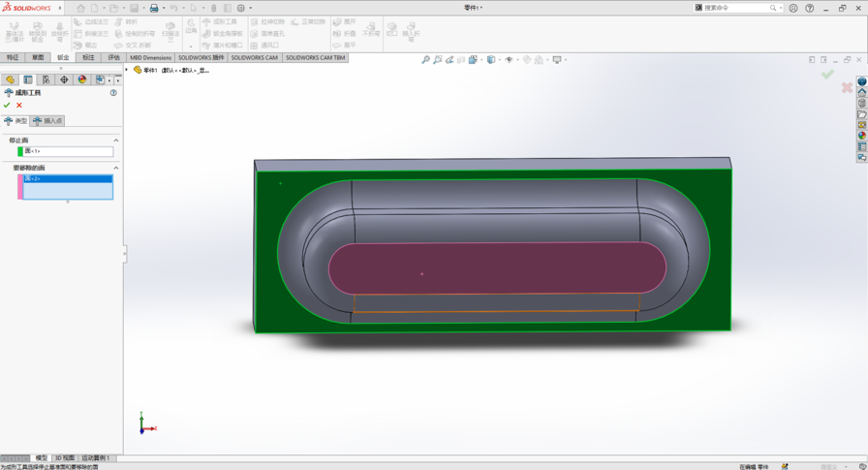The width and height of the screenshot is (868, 470).
Task: Show next manager tabs with right arrow
Action: click(118, 80)
